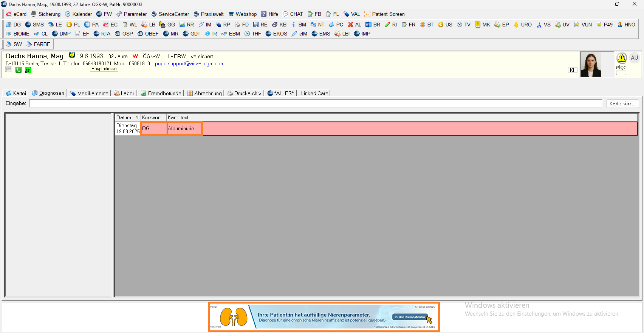Click the Kalender toolbar icon
Screen dimensions: 644x333
68,14
